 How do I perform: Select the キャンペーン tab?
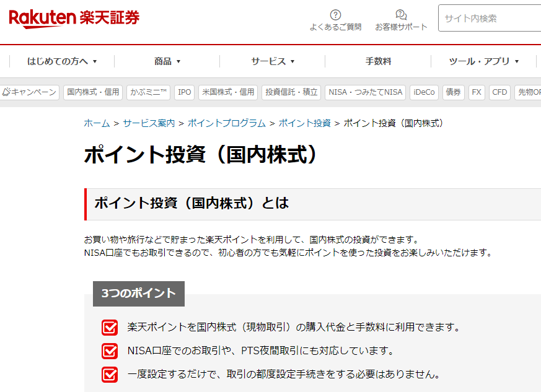tap(30, 92)
